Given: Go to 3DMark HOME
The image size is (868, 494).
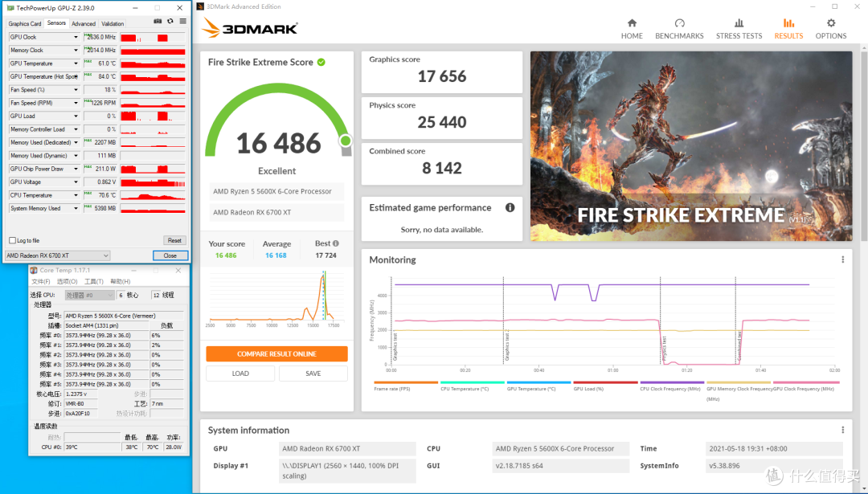Looking at the screenshot, I should tap(632, 29).
